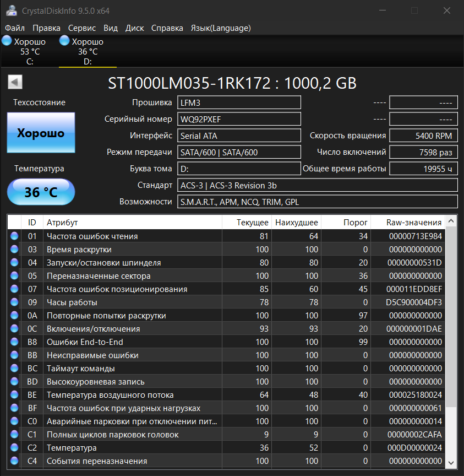Click the blue health orb of disk D:

pos(65,41)
